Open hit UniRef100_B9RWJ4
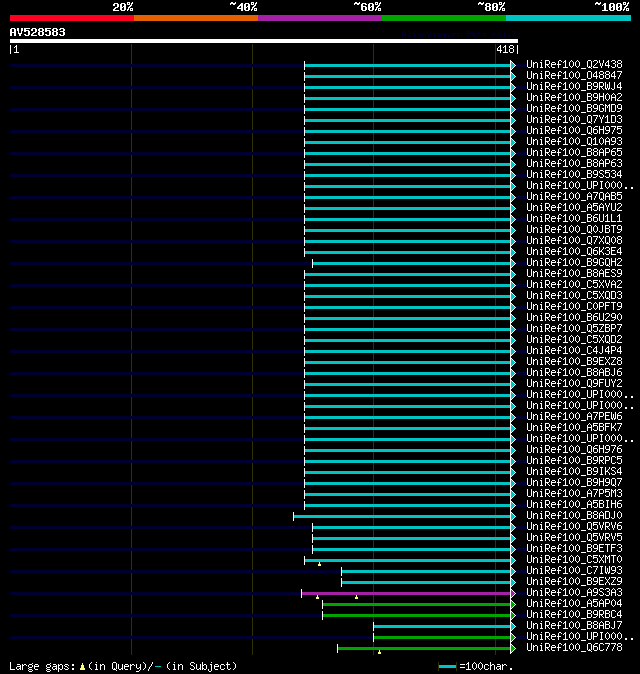This screenshot has height=674, width=640. (574, 86)
